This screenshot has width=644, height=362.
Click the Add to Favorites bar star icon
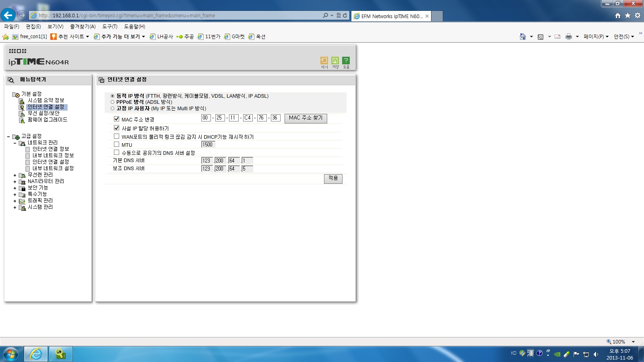(6, 37)
